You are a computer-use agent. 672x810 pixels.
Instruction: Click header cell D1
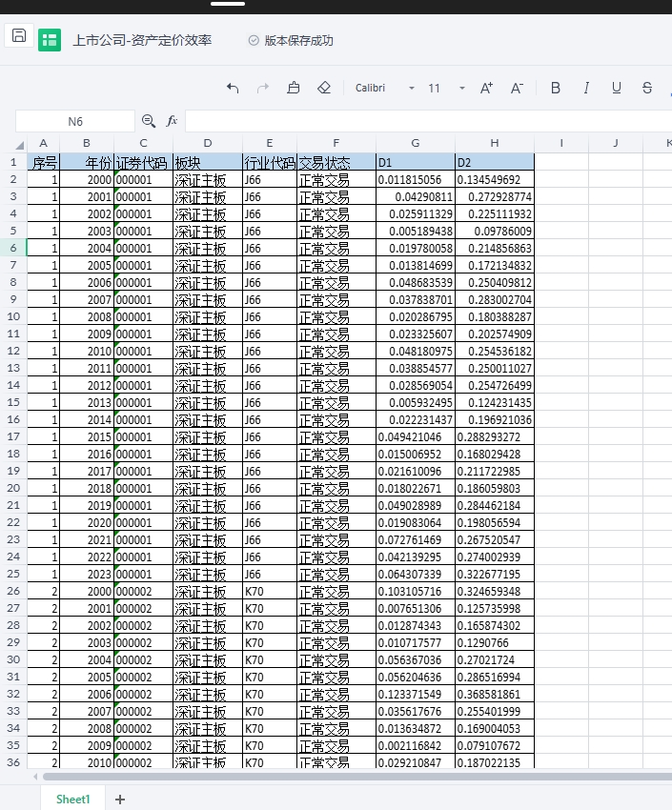point(416,162)
